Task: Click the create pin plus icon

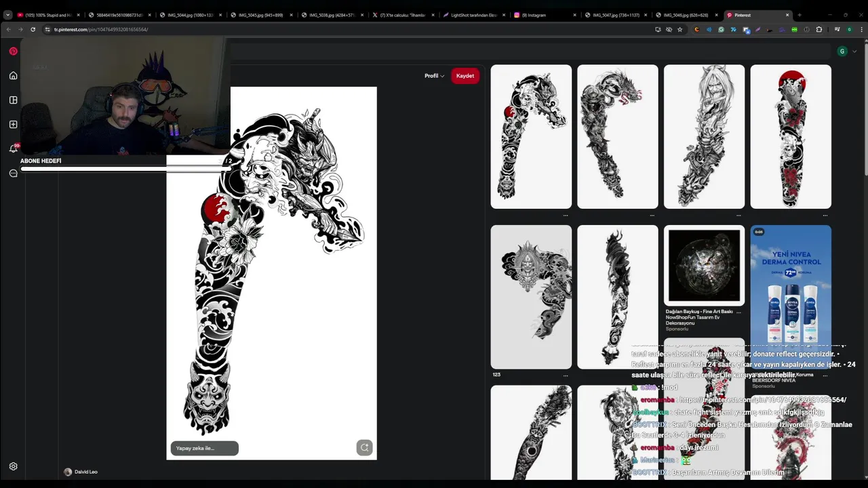Action: pos(13,124)
